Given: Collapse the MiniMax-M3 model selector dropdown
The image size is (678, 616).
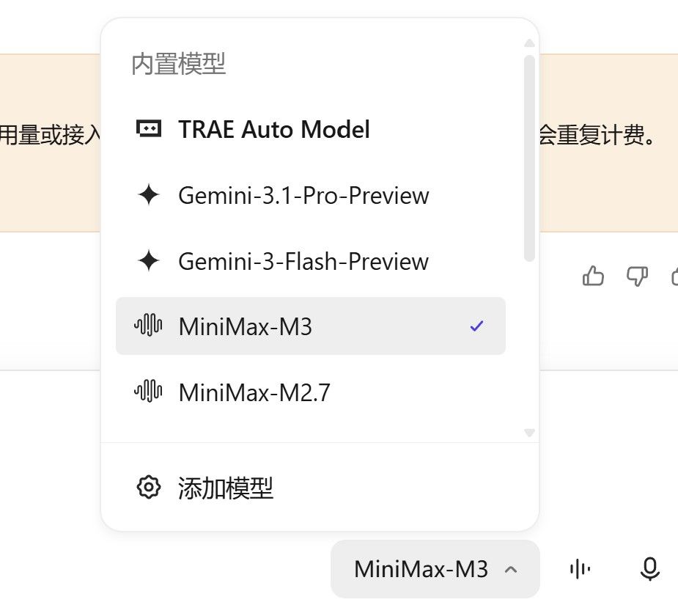Looking at the screenshot, I should tap(435, 569).
